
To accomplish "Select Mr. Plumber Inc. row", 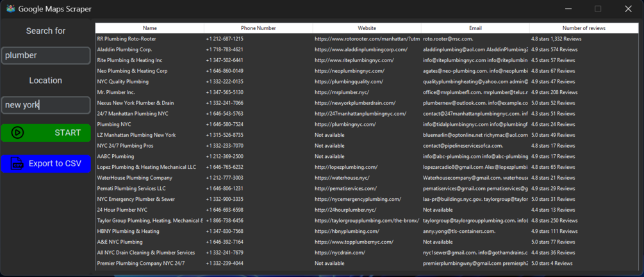I will click(x=367, y=92).
